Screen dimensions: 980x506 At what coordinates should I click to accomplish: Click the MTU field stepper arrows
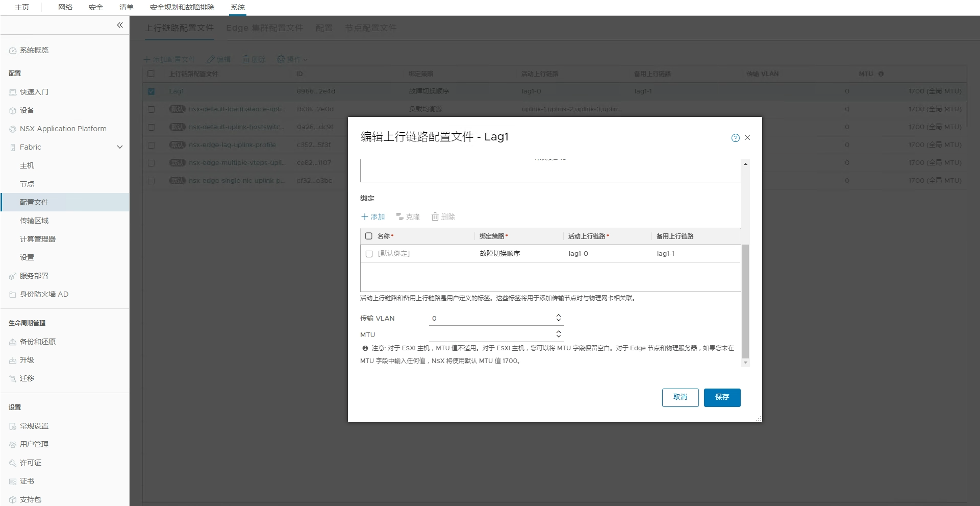coord(559,334)
